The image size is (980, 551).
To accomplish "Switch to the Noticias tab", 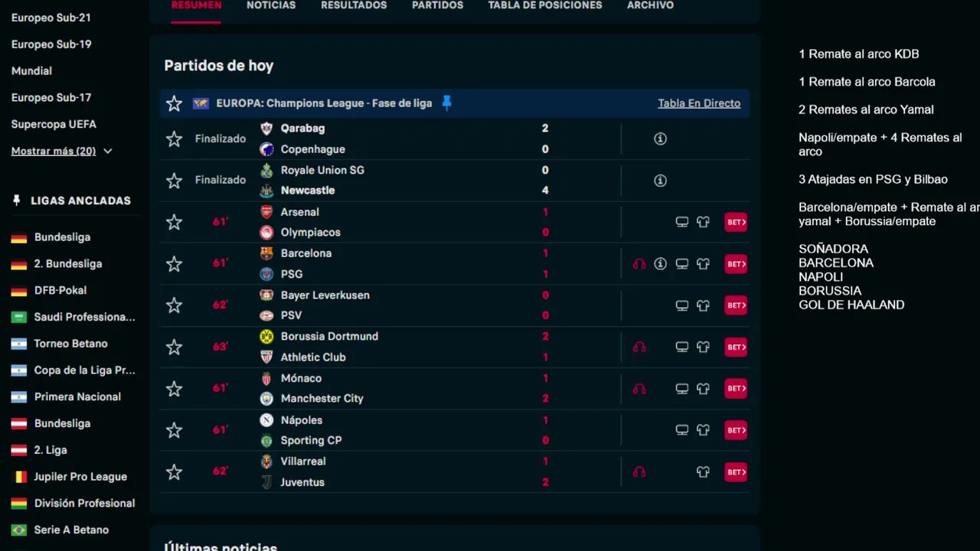I will 271,5.
